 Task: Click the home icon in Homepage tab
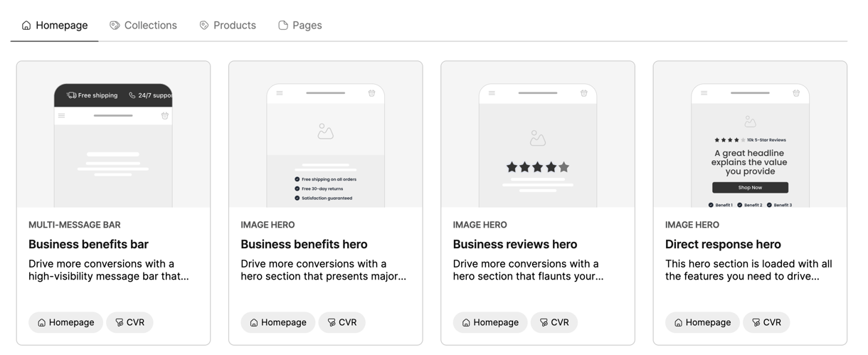(26, 26)
